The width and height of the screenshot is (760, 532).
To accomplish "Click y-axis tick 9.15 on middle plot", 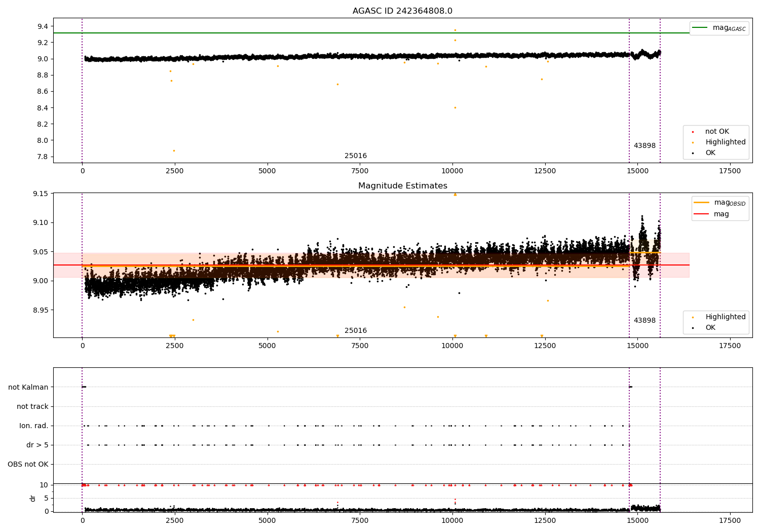I will pos(41,194).
